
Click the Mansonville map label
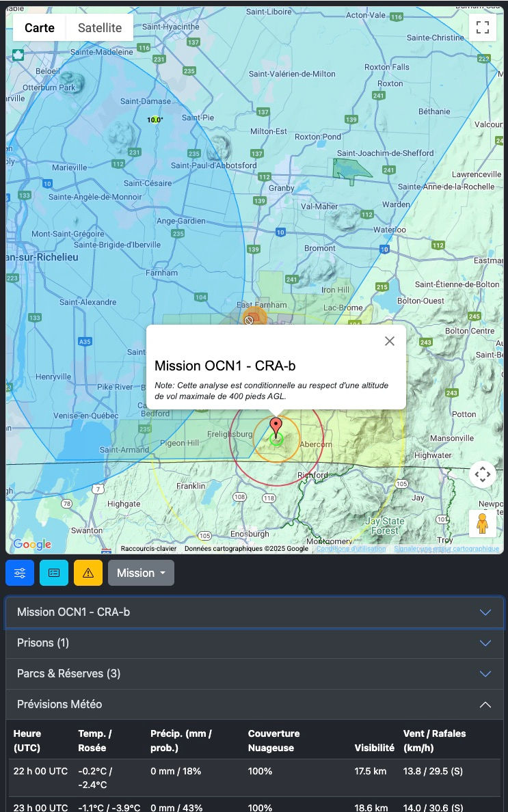[451, 438]
